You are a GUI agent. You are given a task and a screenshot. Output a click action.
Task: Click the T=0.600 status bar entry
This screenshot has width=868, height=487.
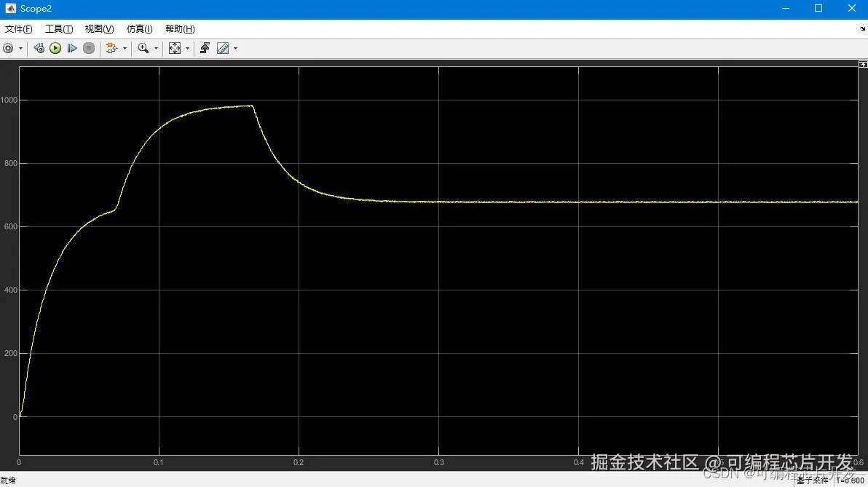(x=851, y=481)
